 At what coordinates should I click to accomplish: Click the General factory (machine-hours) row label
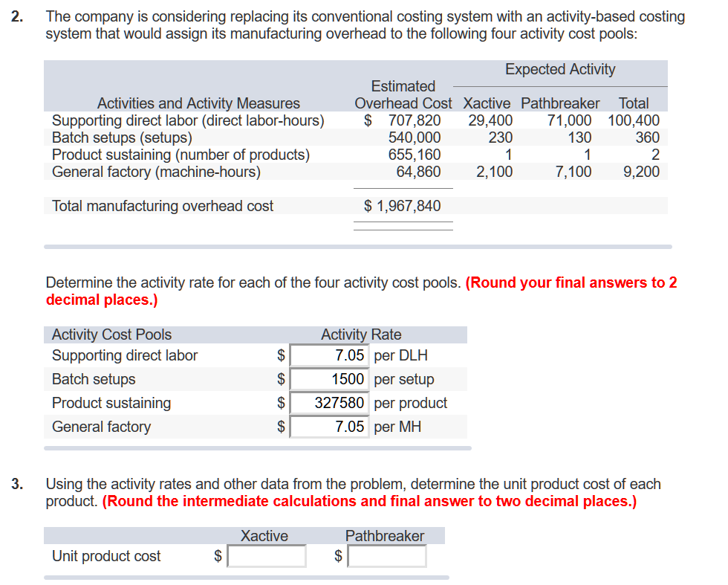156,172
